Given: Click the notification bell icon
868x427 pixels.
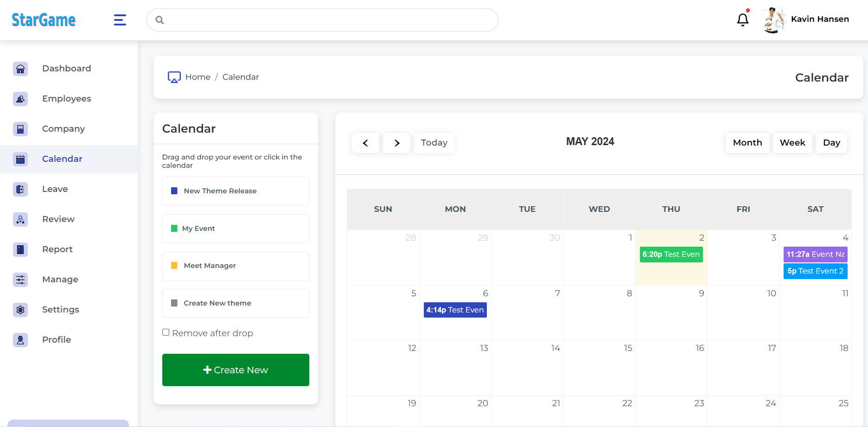Looking at the screenshot, I should pyautogui.click(x=742, y=19).
